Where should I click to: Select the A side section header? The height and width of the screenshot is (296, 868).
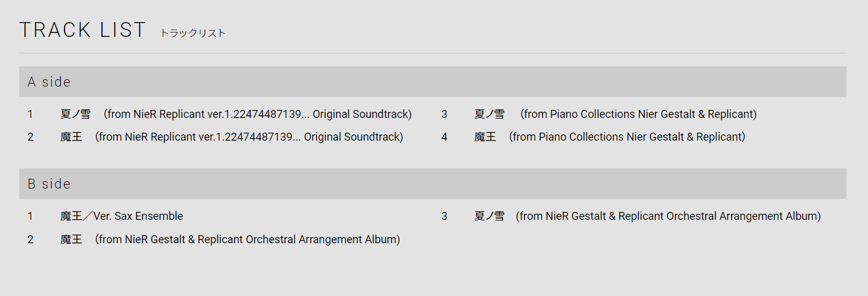click(x=49, y=82)
